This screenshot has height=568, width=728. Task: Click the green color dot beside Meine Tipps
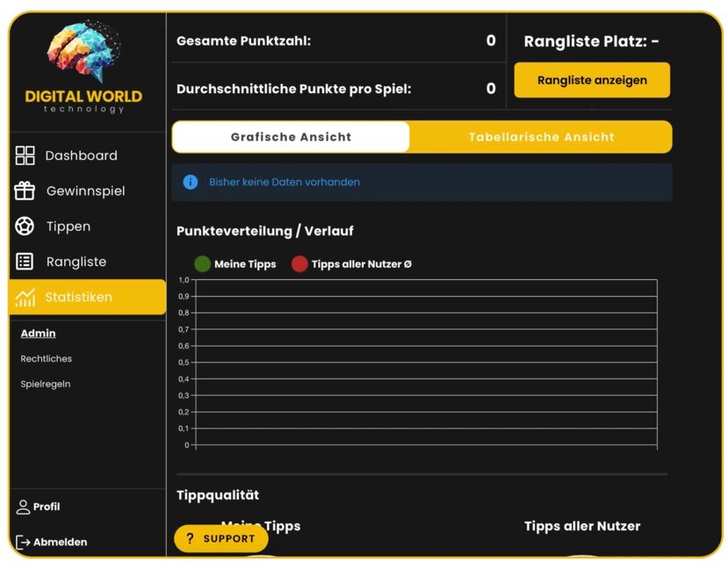coord(203,263)
